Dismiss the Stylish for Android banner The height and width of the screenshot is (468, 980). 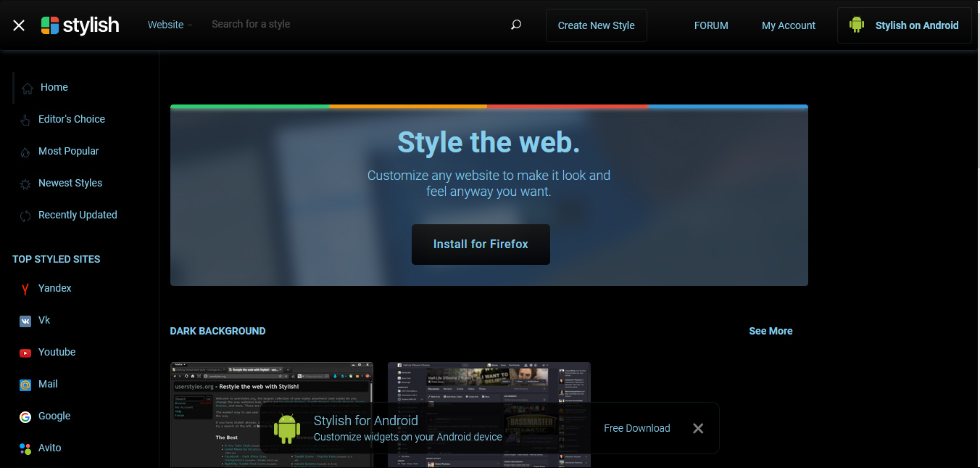[x=698, y=428]
